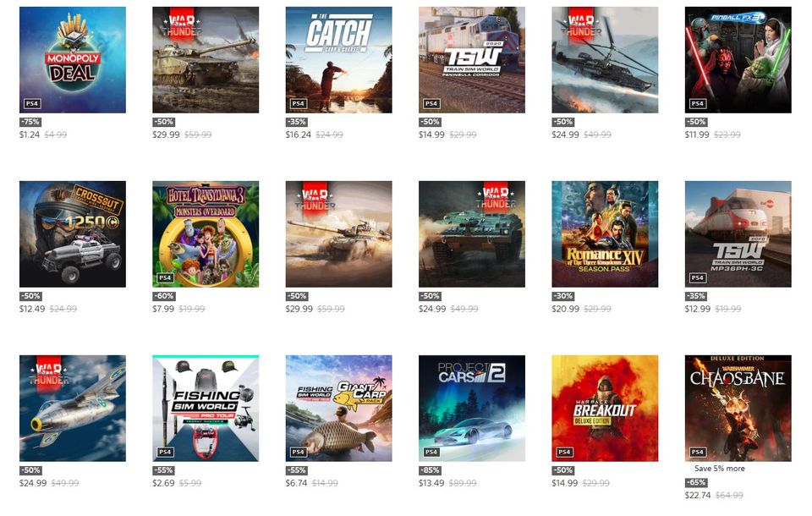Open the Giant Carp Pack thumbnail
812x516 pixels.
(338, 409)
